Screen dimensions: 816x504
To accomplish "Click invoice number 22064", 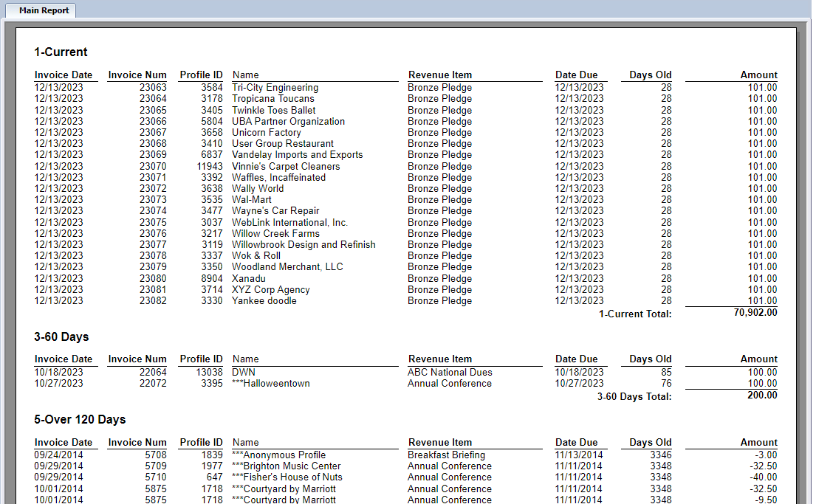I will click(153, 373).
